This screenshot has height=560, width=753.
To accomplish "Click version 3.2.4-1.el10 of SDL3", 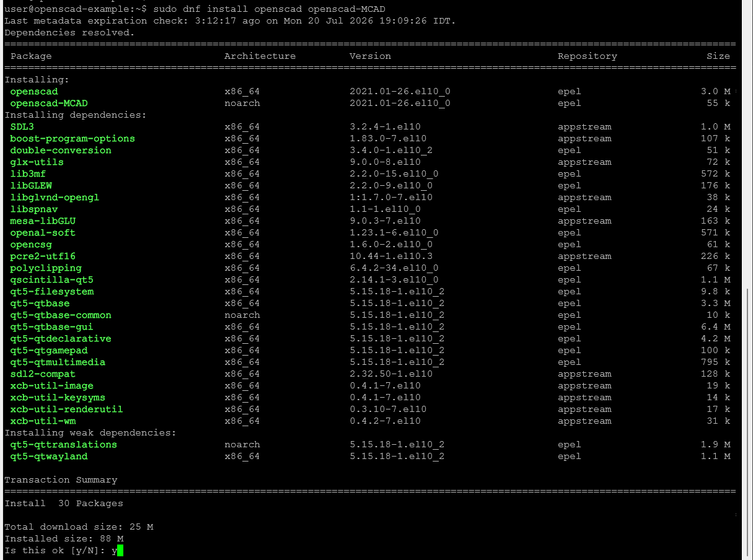I will (385, 127).
